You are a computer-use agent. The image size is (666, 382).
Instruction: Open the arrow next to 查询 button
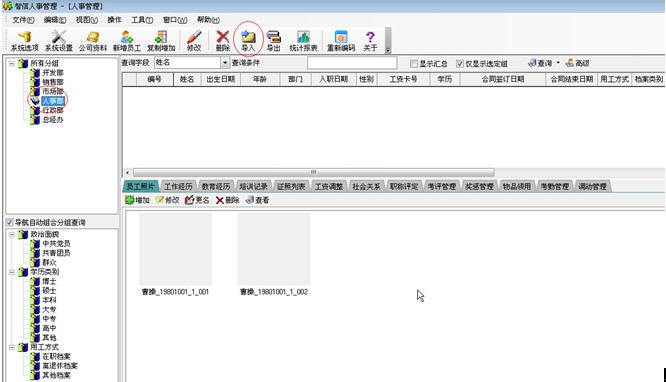coord(558,63)
